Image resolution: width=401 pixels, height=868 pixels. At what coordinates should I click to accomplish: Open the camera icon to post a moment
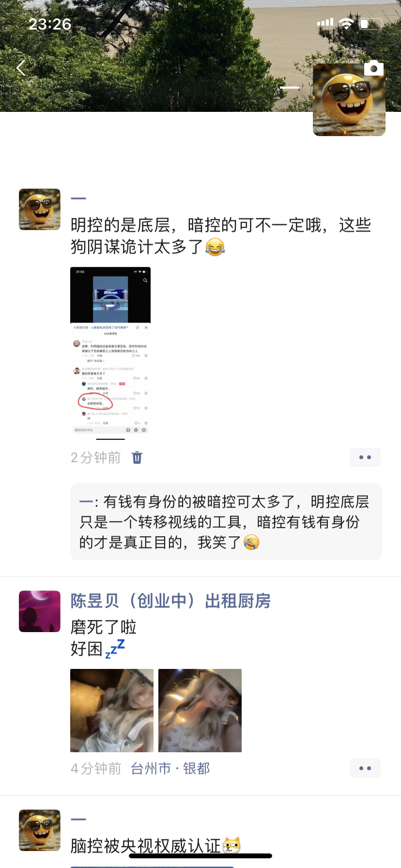(x=373, y=68)
